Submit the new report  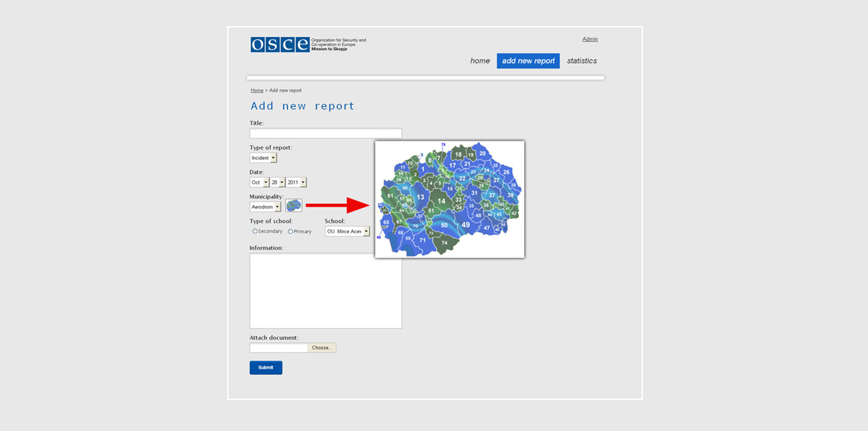pyautogui.click(x=266, y=368)
